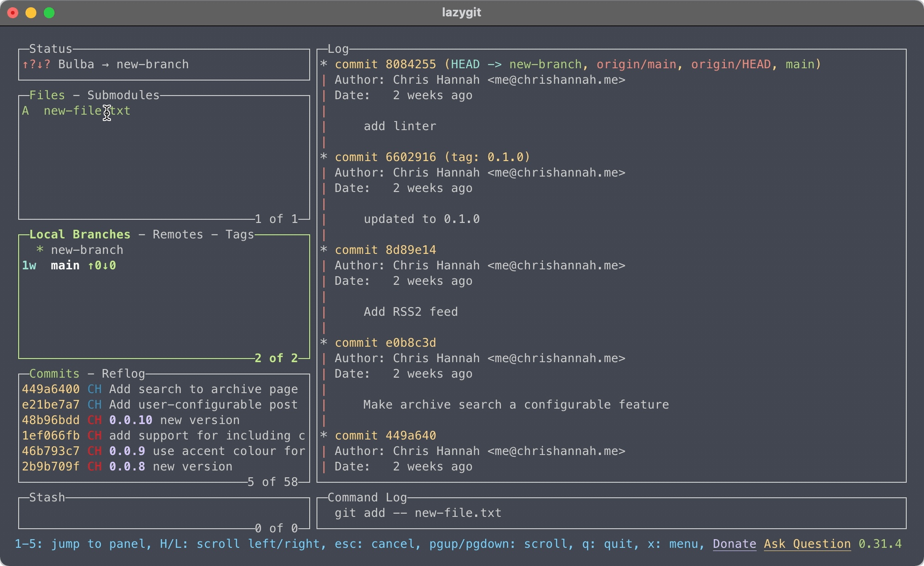Click the 'pgup/pgdown: scroll' hint

(498, 544)
